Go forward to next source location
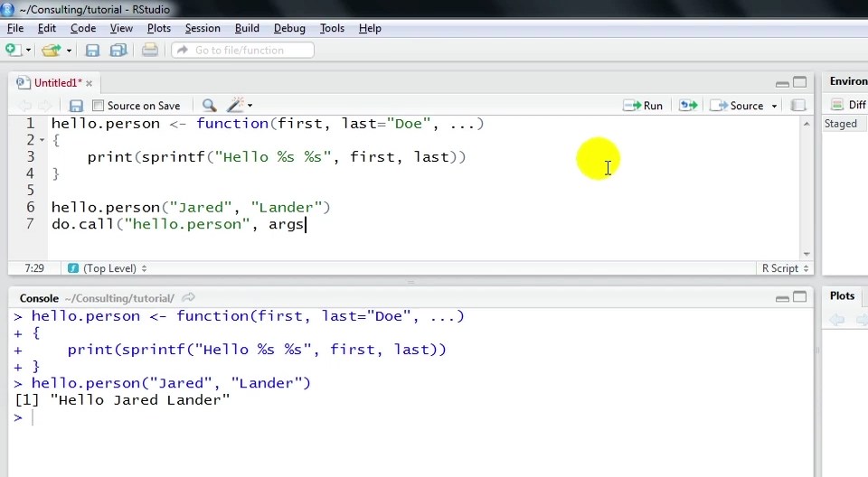This screenshot has width=868, height=477. click(x=45, y=105)
